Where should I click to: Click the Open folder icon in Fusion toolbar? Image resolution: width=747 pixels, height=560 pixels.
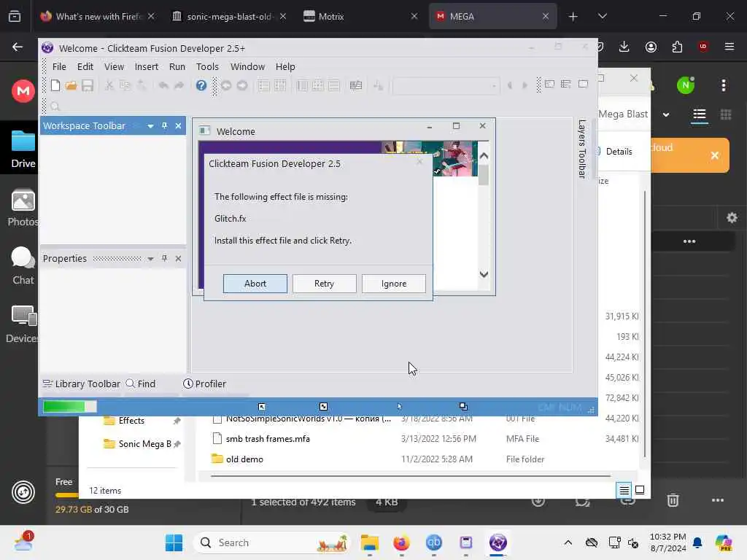[71, 85]
